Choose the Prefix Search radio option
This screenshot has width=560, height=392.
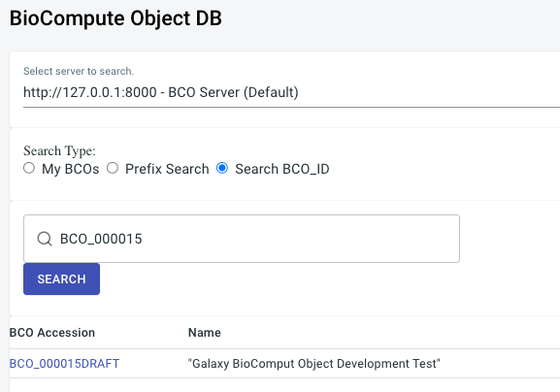(113, 168)
